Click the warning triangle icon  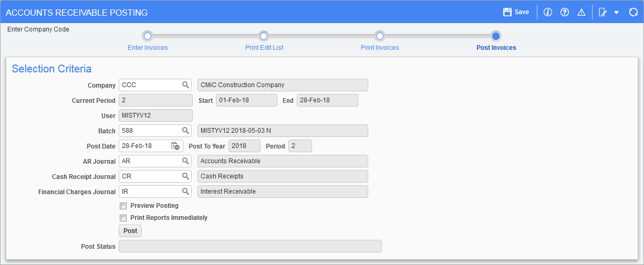(x=581, y=12)
